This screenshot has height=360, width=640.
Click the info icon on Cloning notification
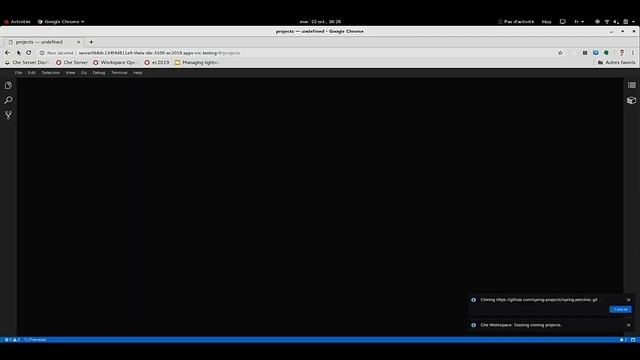(x=473, y=300)
